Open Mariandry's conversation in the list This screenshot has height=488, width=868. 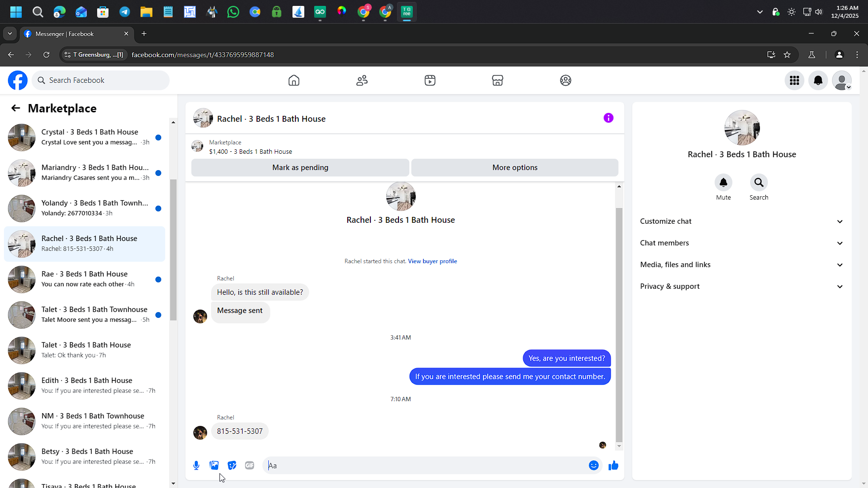click(85, 173)
